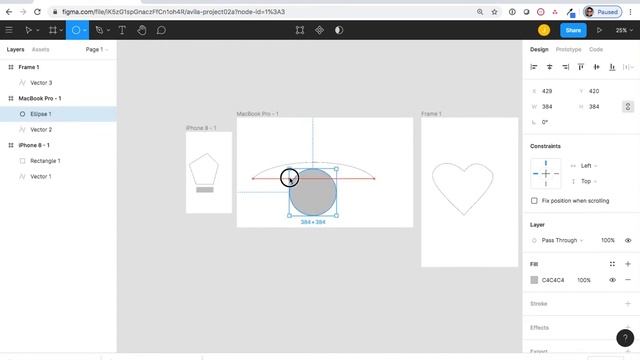This screenshot has width=640, height=360.
Task: Select the Frame tool
Action: click(53, 30)
